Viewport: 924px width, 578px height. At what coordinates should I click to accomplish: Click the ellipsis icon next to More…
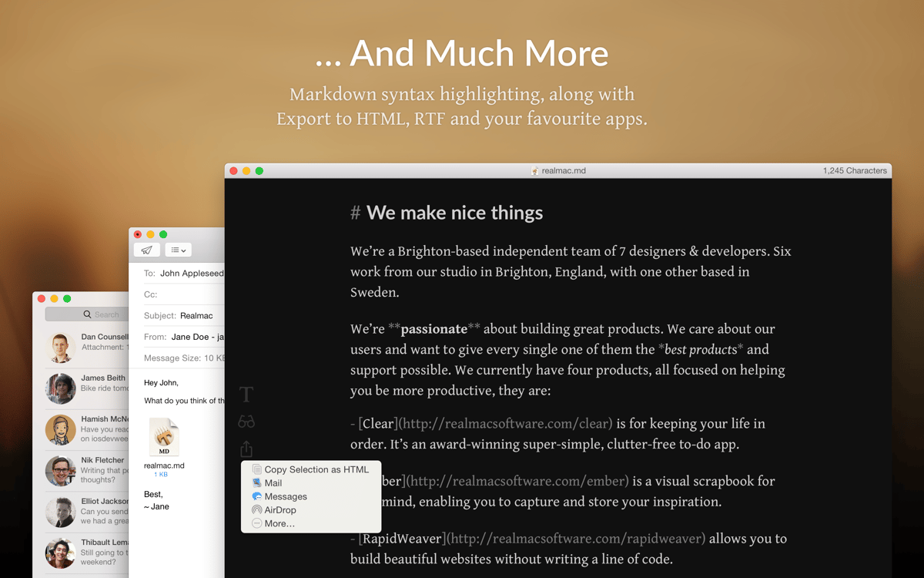pyautogui.click(x=257, y=523)
